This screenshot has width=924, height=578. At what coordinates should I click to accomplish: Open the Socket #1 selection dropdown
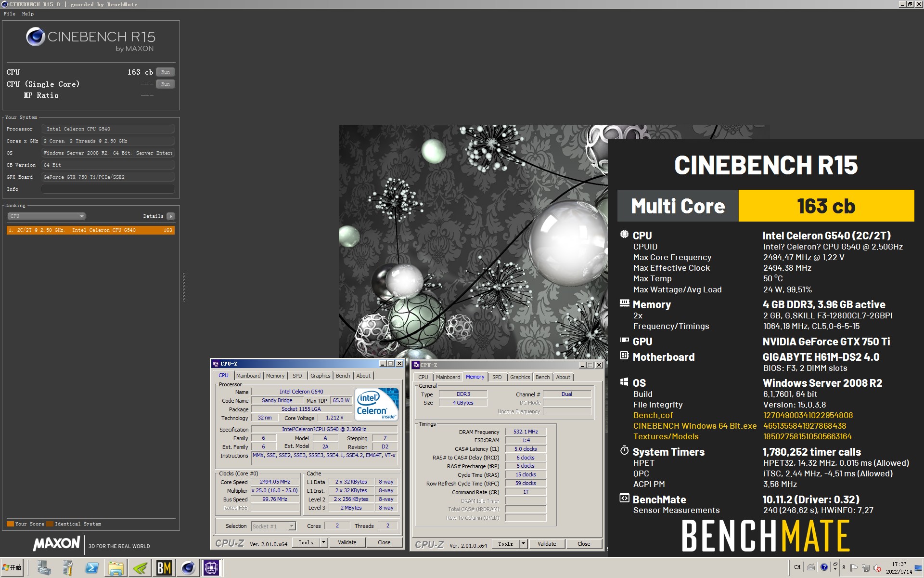tap(274, 526)
